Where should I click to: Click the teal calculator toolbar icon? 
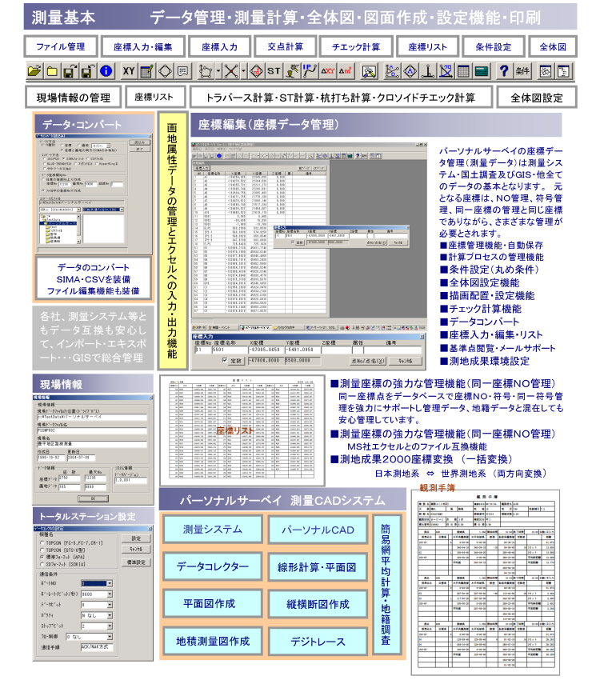tap(482, 71)
